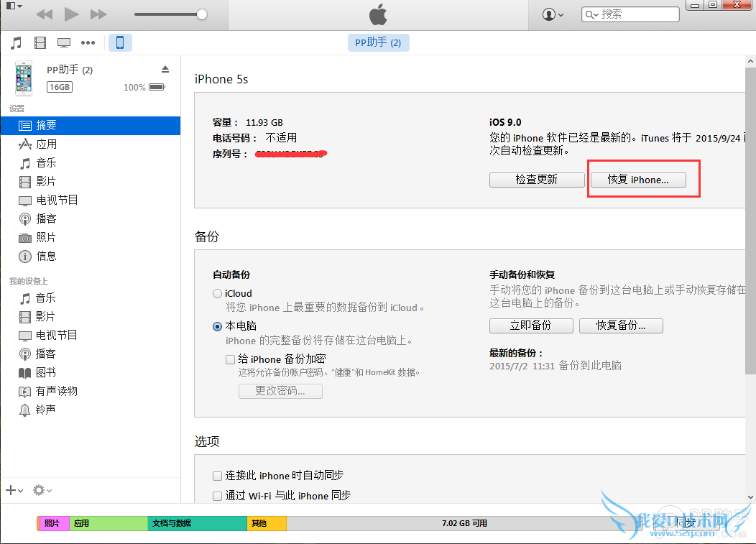Click the play button
This screenshot has width=756, height=544.
coord(71,14)
